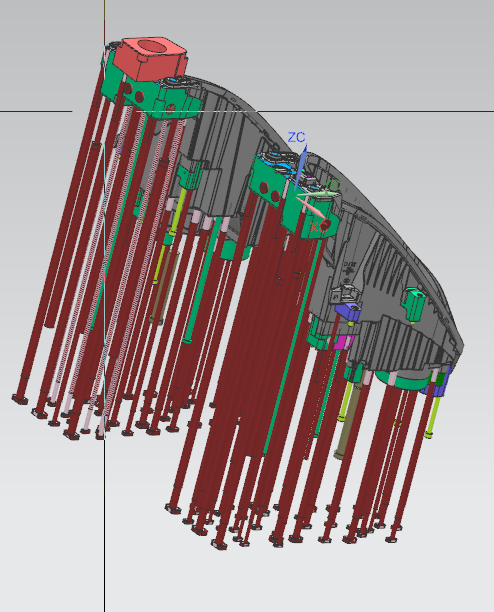Screen dimensions: 494x612
Task: Pick the blue block above the magenta block
Action: [x=348, y=312]
